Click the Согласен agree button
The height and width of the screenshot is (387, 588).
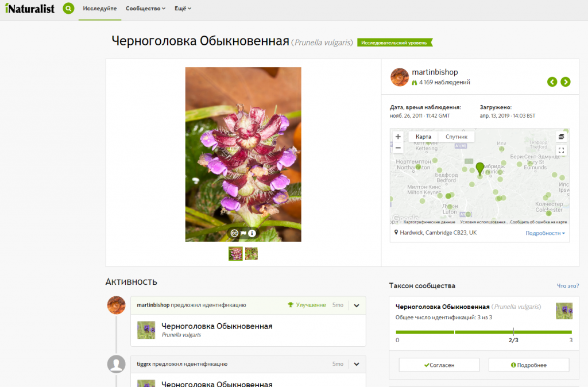(x=439, y=365)
